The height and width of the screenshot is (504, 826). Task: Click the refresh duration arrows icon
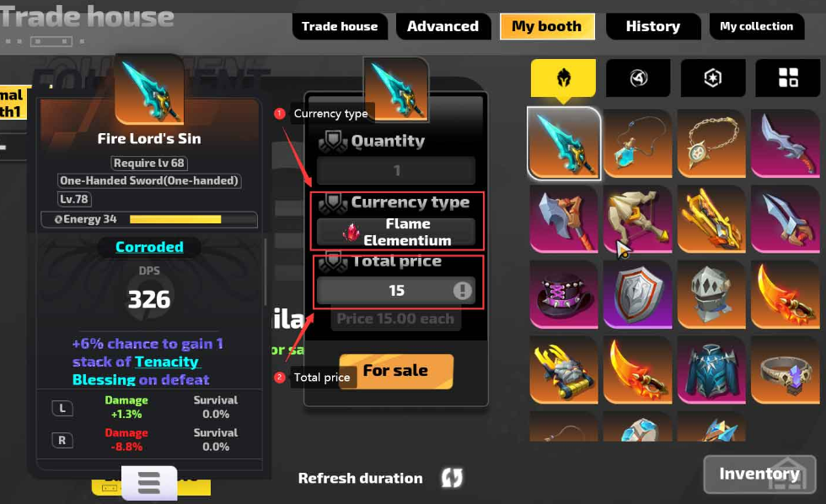point(452,478)
